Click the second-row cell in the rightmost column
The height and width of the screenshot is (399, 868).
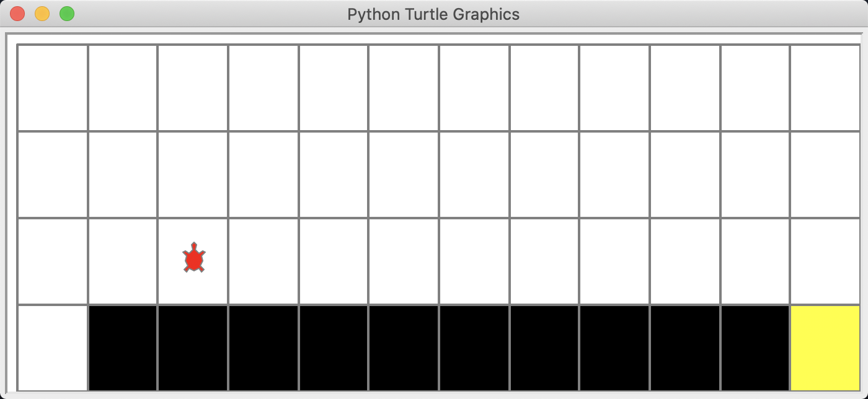(x=825, y=175)
